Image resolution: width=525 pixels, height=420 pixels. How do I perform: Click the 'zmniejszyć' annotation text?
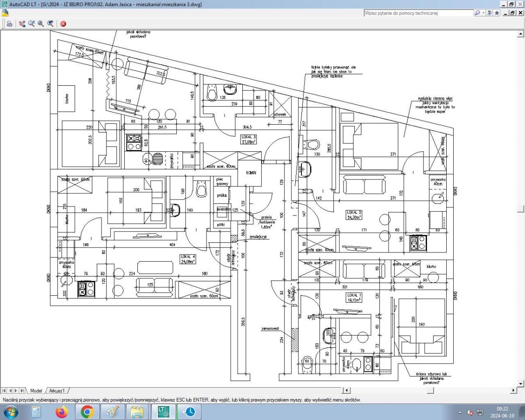click(x=258, y=237)
